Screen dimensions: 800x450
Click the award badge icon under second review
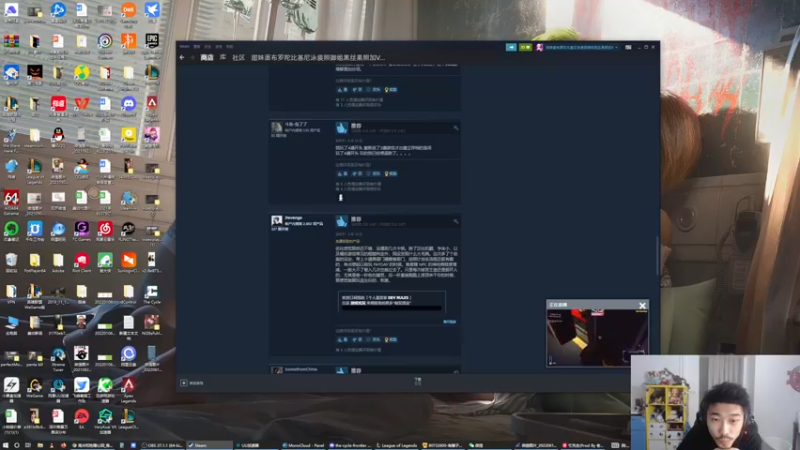pos(341,197)
